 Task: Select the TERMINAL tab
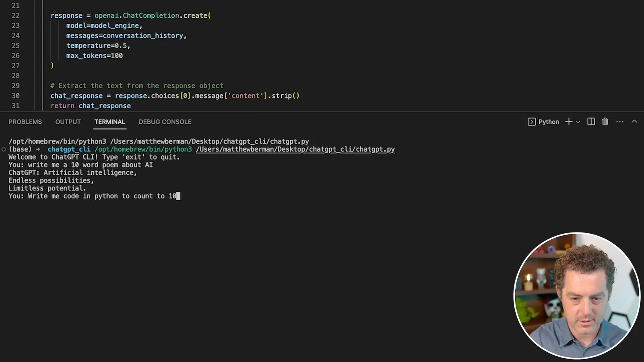tap(110, 122)
